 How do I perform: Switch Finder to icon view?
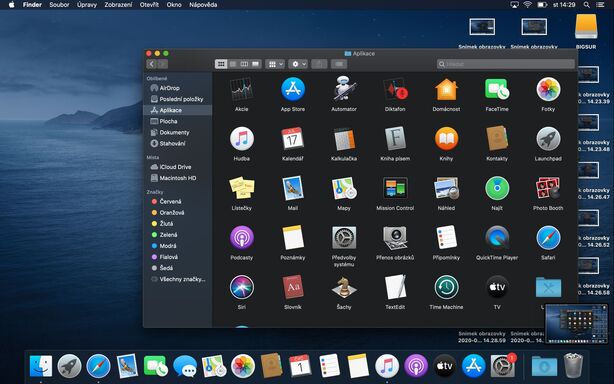tap(221, 64)
